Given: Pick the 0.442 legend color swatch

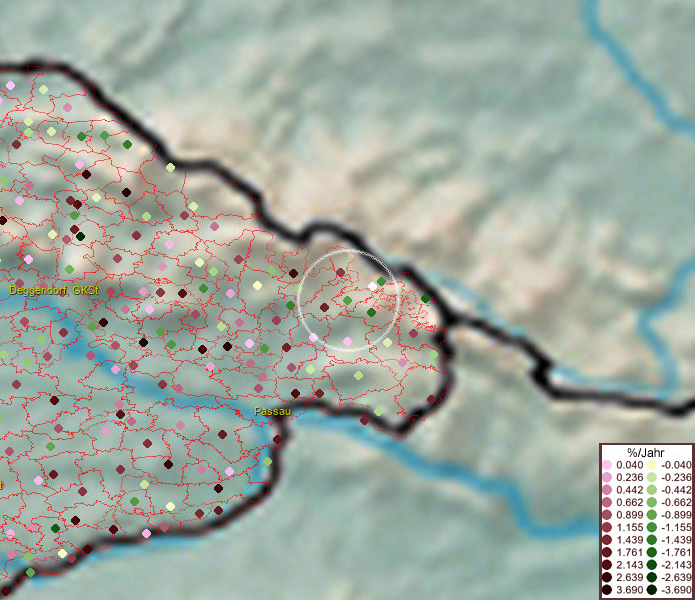Looking at the screenshot, I should coord(607,490).
